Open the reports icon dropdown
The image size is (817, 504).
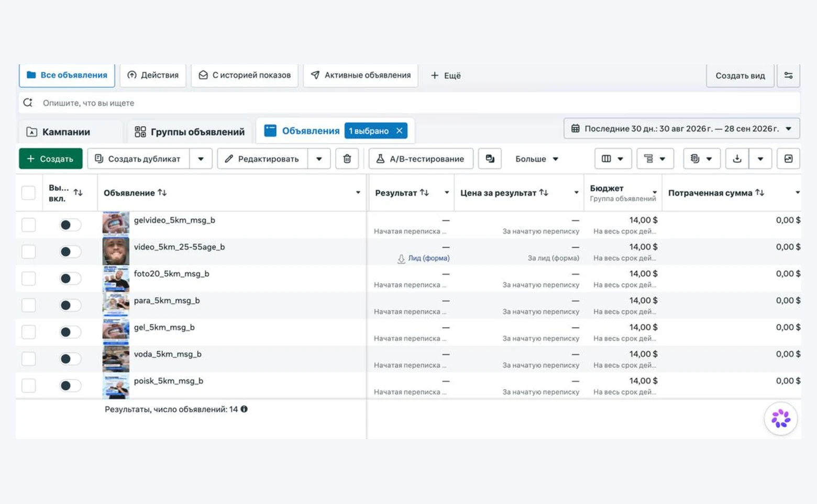[701, 159]
